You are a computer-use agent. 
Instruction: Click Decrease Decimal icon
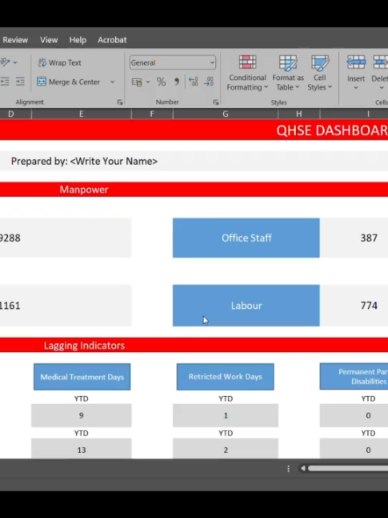pyautogui.click(x=209, y=82)
